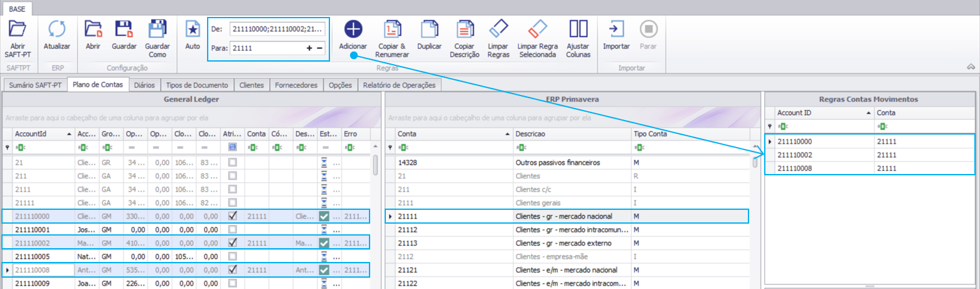The image size is (980, 289).
Task: Click status check icon in row 211110002
Action: 324,242
